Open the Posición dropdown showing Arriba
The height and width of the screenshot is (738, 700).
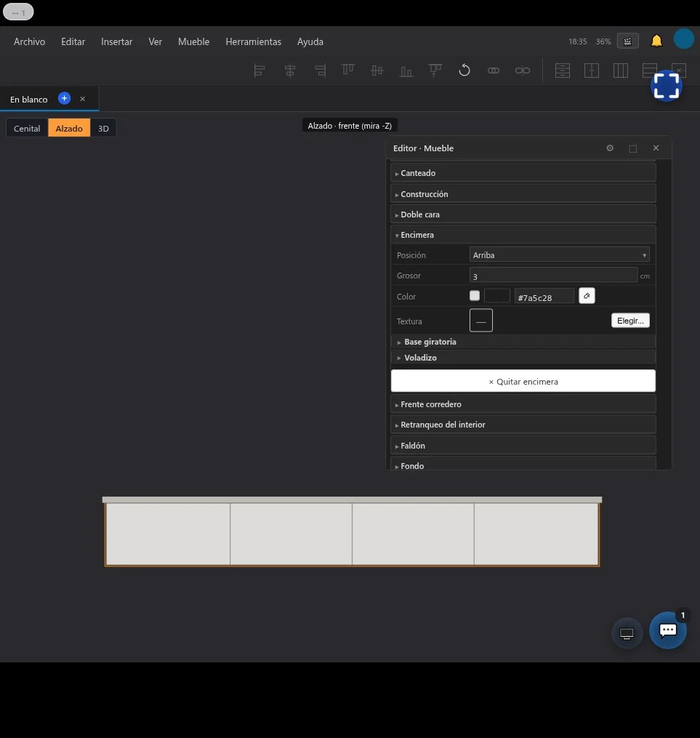tap(559, 254)
